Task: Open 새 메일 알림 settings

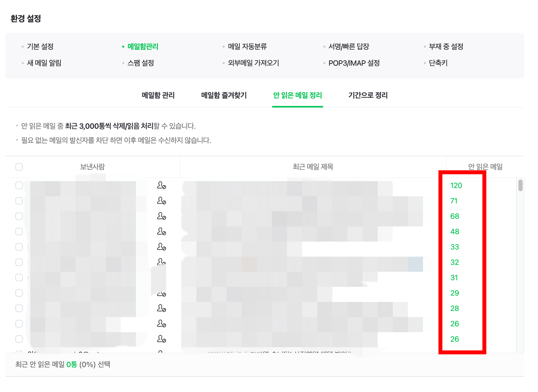Action: click(44, 63)
